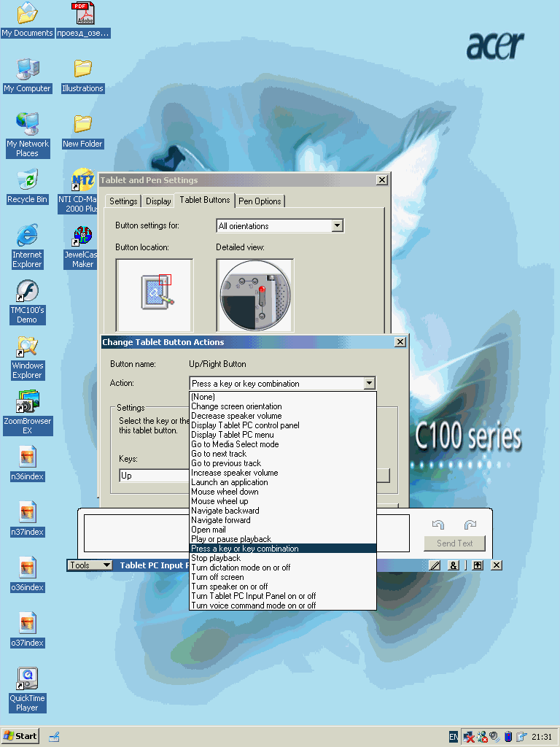Viewport: 560px width, 747px height.
Task: Switch to the Settings tab
Action: tap(123, 201)
